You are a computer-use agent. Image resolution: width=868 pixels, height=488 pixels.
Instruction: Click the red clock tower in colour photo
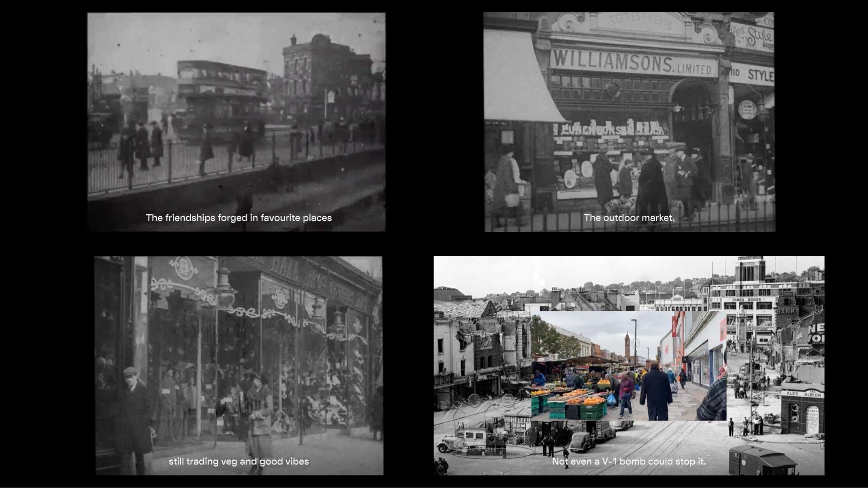(627, 345)
